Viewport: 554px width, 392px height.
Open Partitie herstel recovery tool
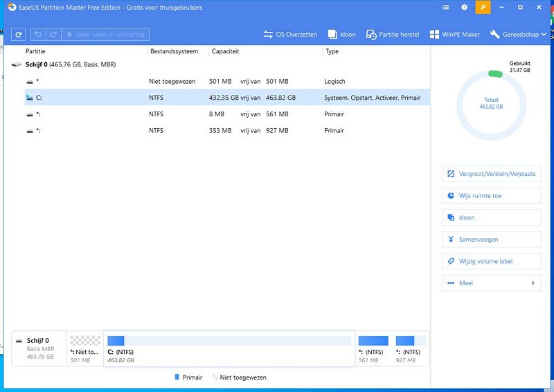point(393,35)
